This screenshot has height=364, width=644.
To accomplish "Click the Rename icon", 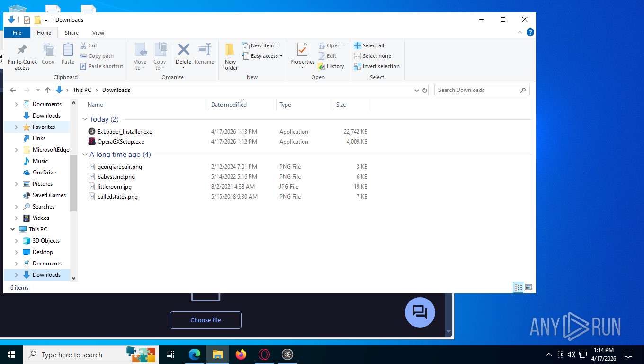I will [x=204, y=49].
